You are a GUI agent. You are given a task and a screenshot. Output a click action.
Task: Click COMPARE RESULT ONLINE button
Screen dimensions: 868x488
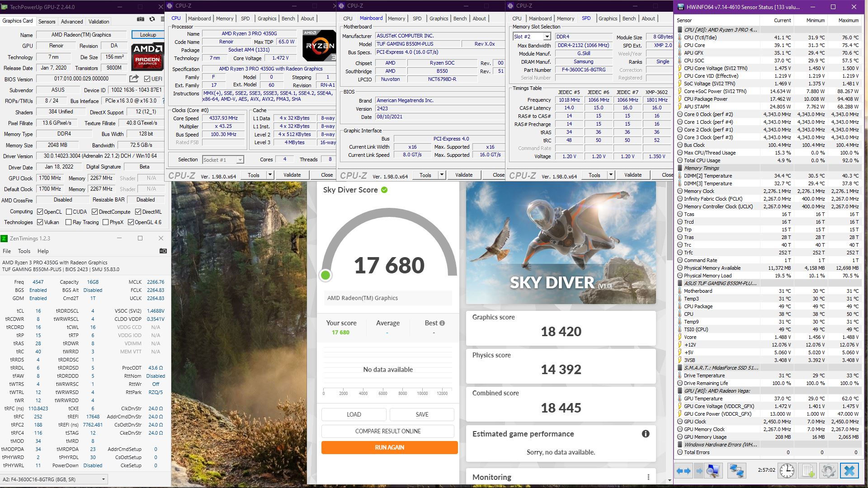388,431
